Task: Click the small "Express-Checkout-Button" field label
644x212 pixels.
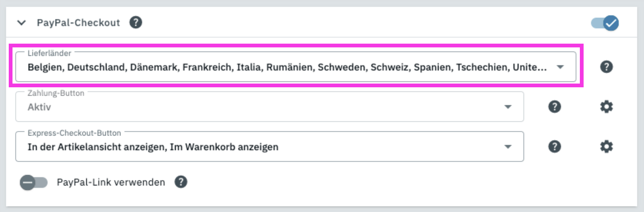Action: click(74, 133)
